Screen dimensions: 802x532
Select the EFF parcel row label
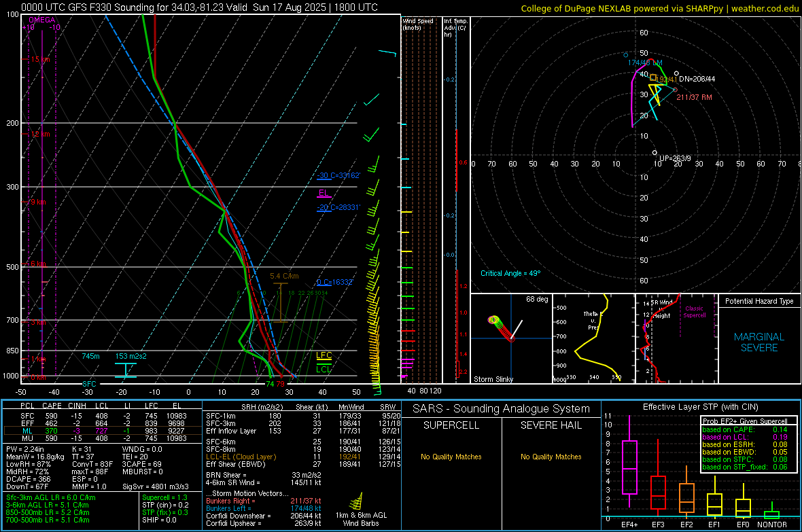28,423
